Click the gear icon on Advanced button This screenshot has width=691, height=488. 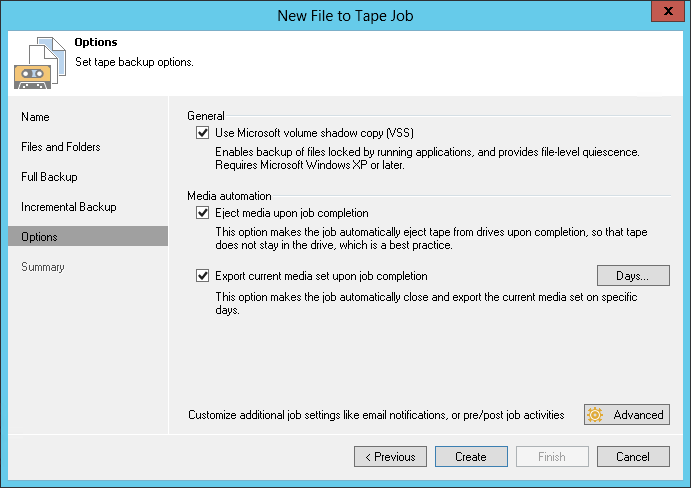596,415
